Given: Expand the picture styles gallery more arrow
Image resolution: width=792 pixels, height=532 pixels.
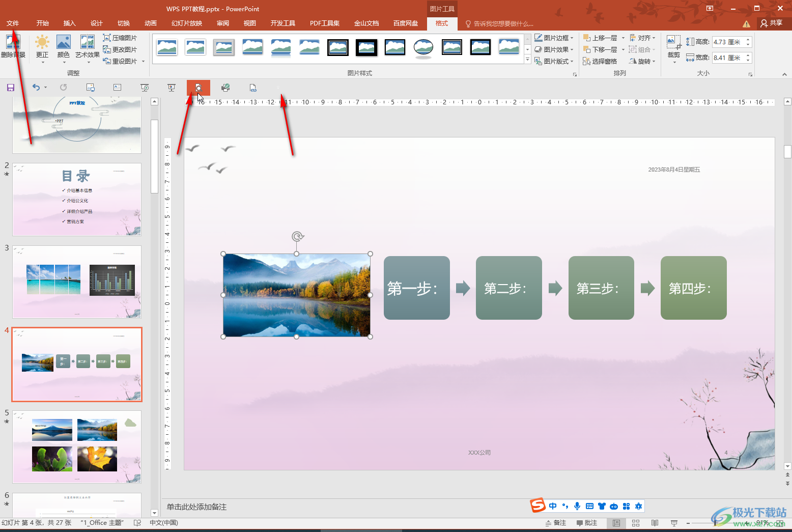Looking at the screenshot, I should (x=527, y=60).
